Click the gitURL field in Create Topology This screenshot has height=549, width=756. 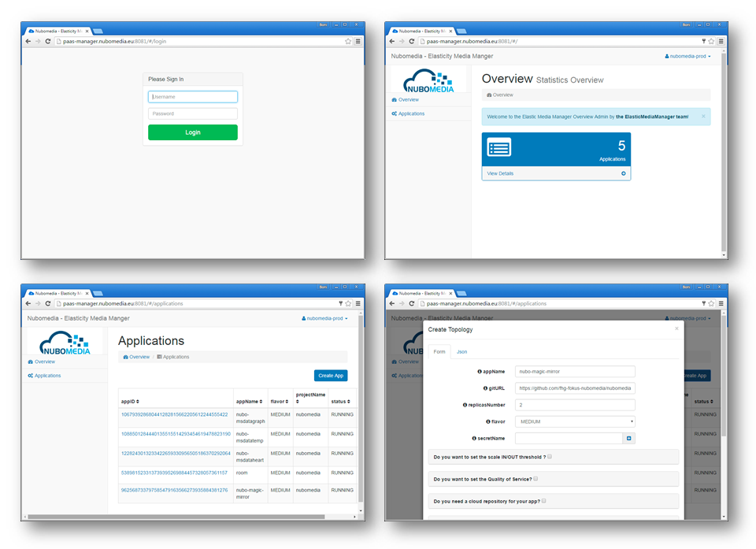[575, 388]
